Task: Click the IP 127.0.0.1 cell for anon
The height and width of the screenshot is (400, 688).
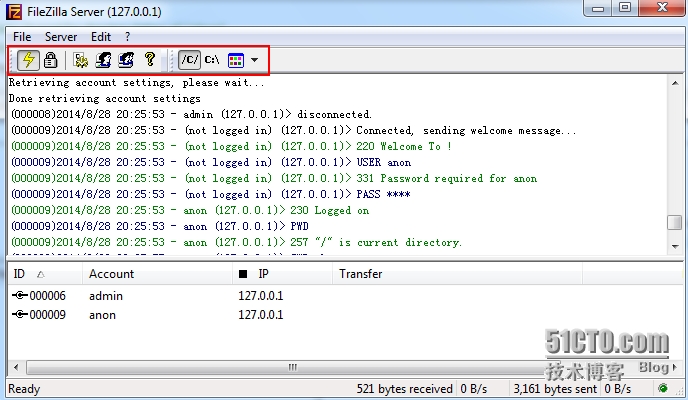Action: 261,315
